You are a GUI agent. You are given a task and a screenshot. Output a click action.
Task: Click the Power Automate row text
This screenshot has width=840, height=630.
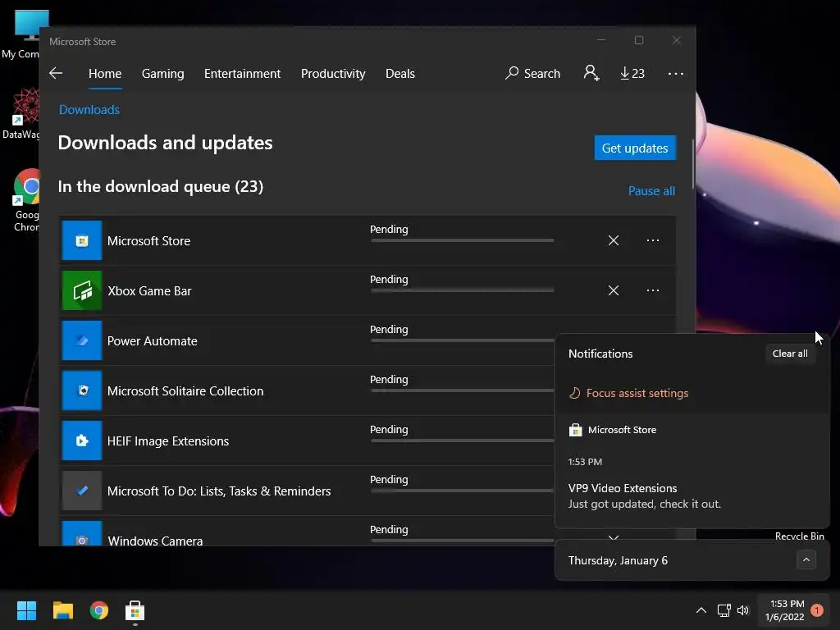(152, 340)
